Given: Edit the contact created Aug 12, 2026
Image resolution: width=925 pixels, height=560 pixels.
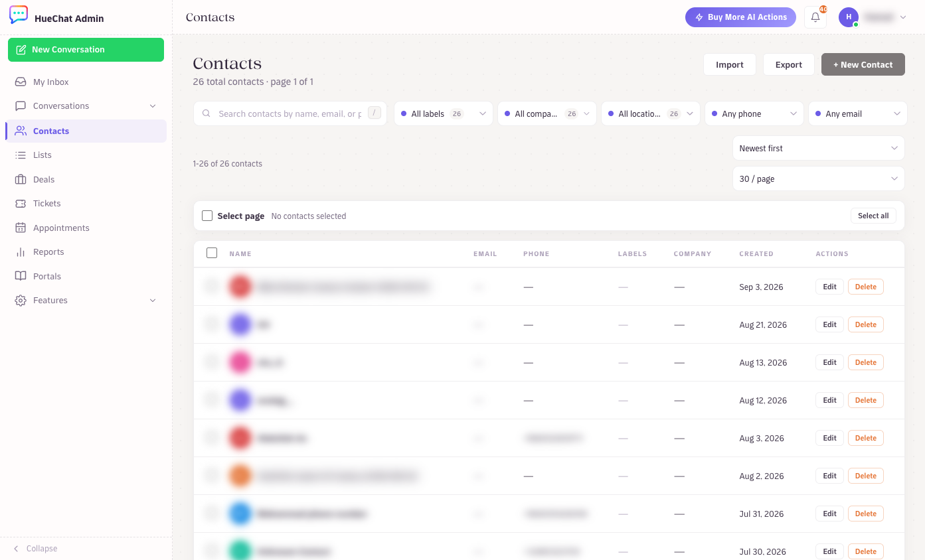Looking at the screenshot, I should (829, 400).
